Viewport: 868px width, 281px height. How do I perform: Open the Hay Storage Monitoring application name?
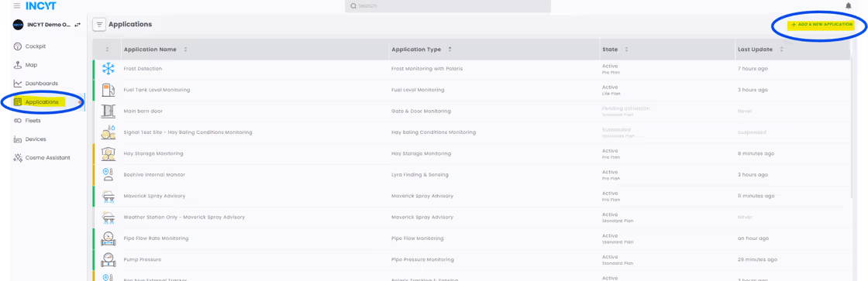coord(153,153)
